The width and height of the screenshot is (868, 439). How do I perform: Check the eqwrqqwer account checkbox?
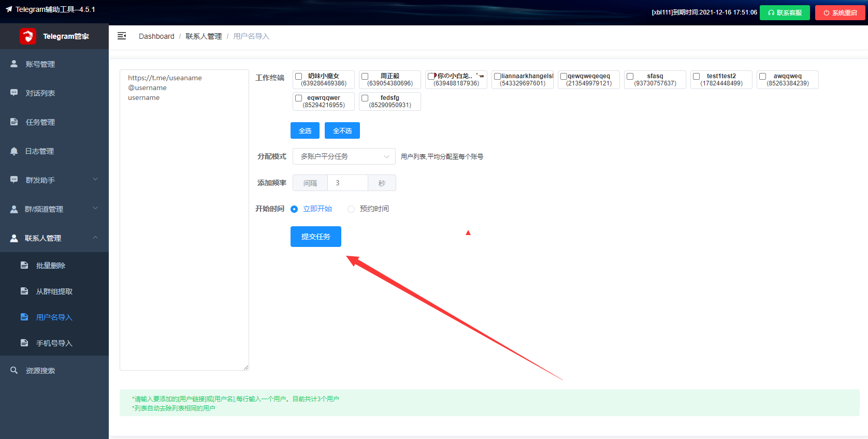click(299, 98)
